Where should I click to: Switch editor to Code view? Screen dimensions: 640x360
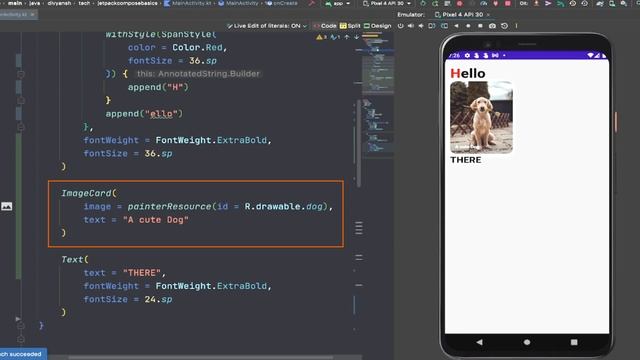click(x=325, y=26)
